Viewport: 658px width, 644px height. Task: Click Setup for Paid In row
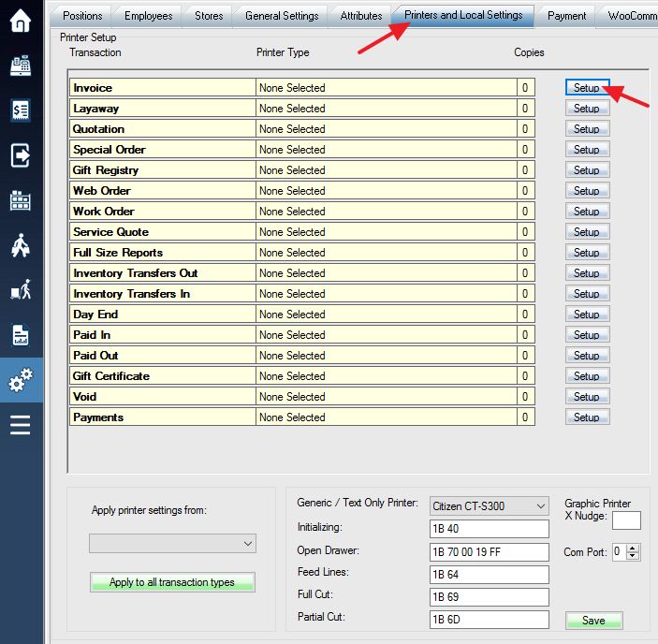tap(587, 334)
